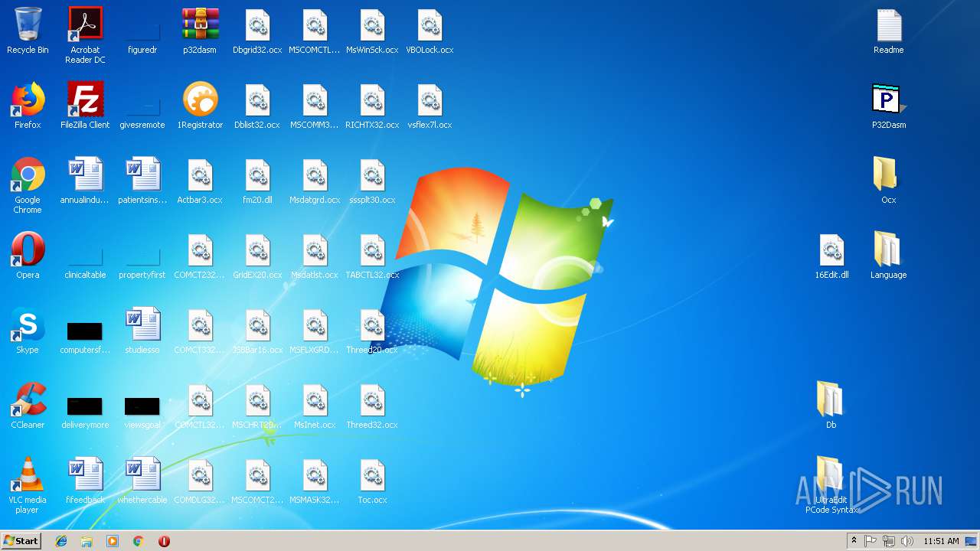The height and width of the screenshot is (551, 980).
Task: Select the whethercable Word document
Action: click(142, 475)
